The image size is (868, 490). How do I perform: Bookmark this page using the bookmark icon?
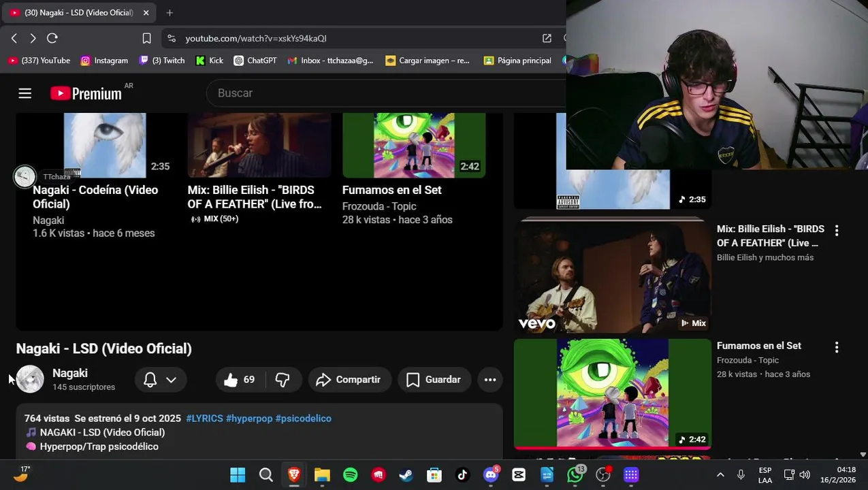pyautogui.click(x=146, y=38)
